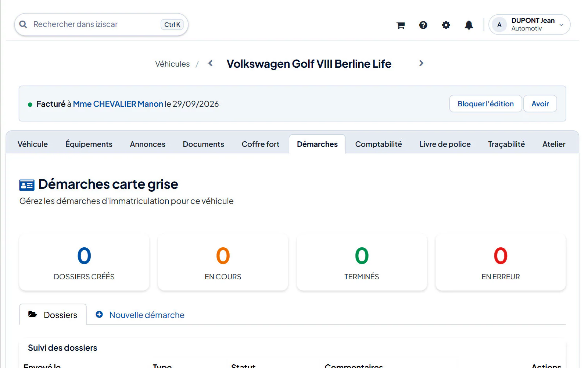Select the Dossiers sub-tab
The height and width of the screenshot is (368, 588).
[x=53, y=315]
